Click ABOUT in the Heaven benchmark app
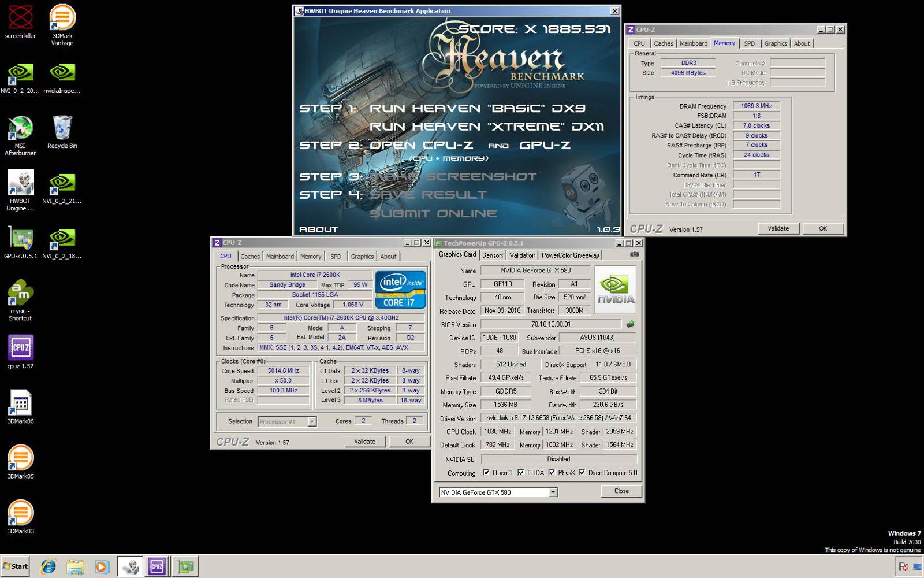 click(318, 229)
